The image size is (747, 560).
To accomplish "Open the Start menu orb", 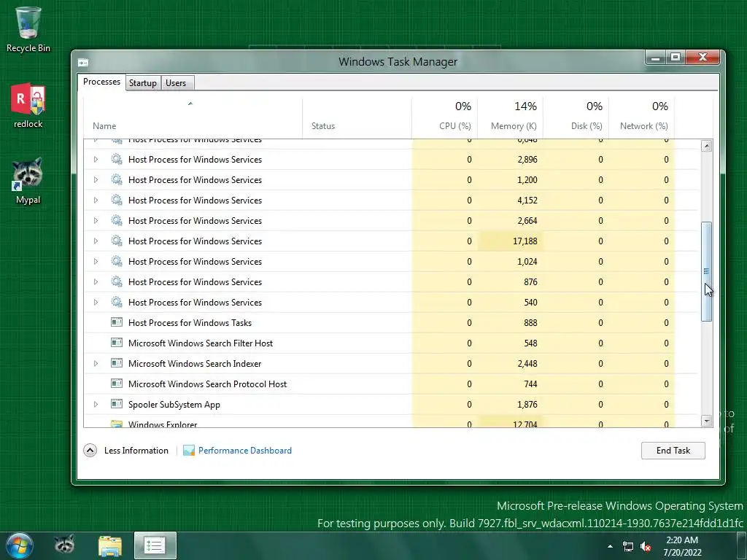I will [20, 545].
